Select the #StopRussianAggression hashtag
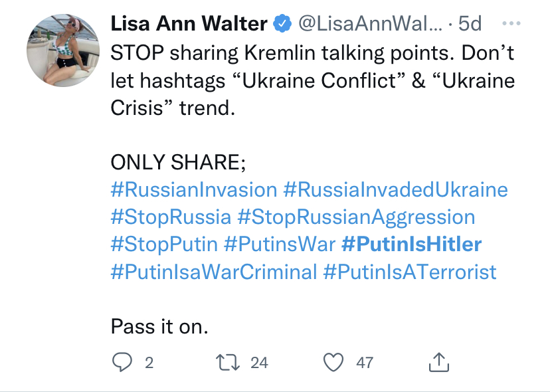This screenshot has height=392, width=550. pyautogui.click(x=356, y=217)
